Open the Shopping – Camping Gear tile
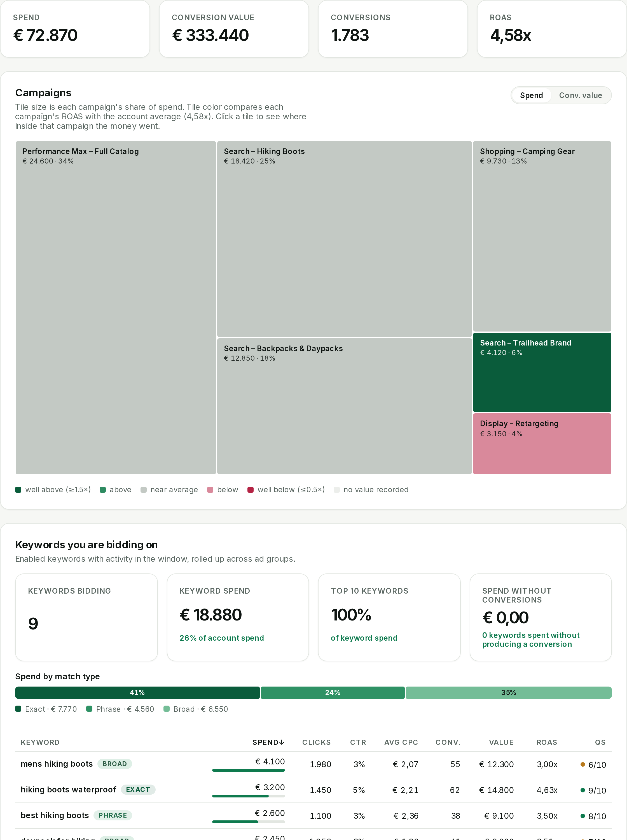Image resolution: width=627 pixels, height=840 pixels. coord(542,236)
